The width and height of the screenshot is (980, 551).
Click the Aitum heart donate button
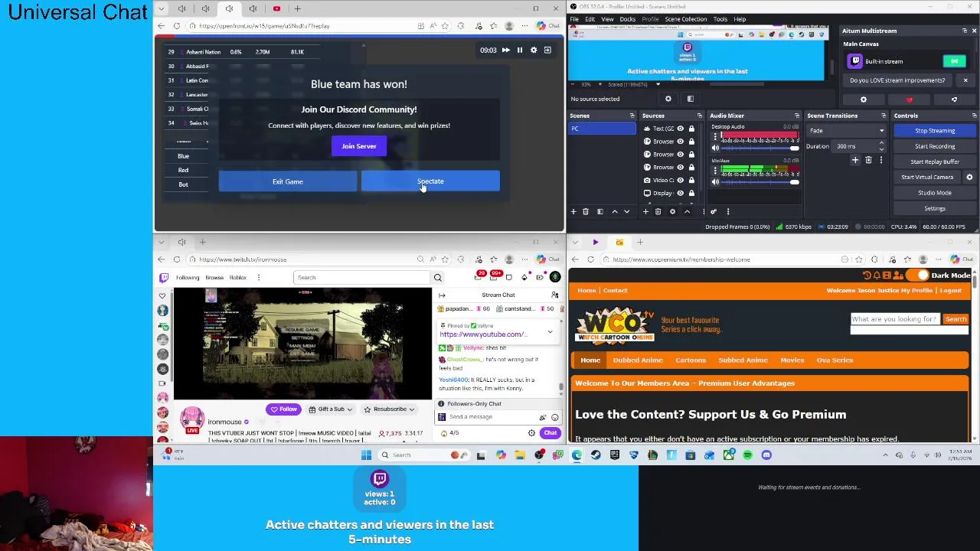(910, 99)
